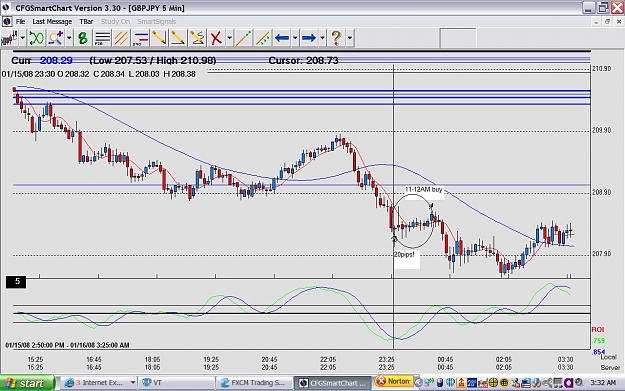Click the blue and red horizontal lines icon

[x=140, y=38]
